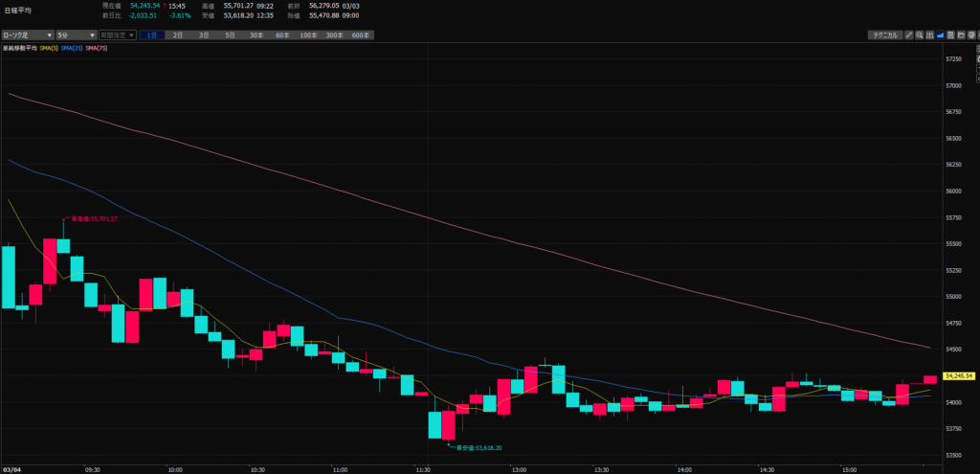Open the ローソク足 chart type dropdown

[x=26, y=34]
